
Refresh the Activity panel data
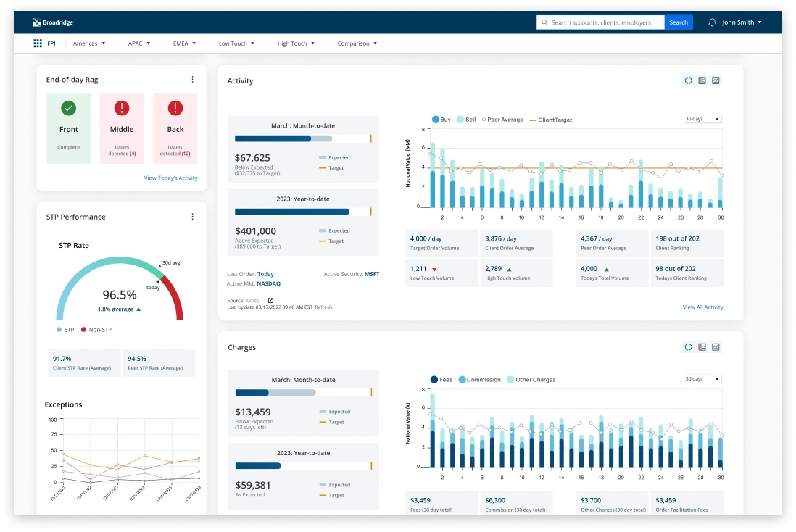click(x=688, y=80)
